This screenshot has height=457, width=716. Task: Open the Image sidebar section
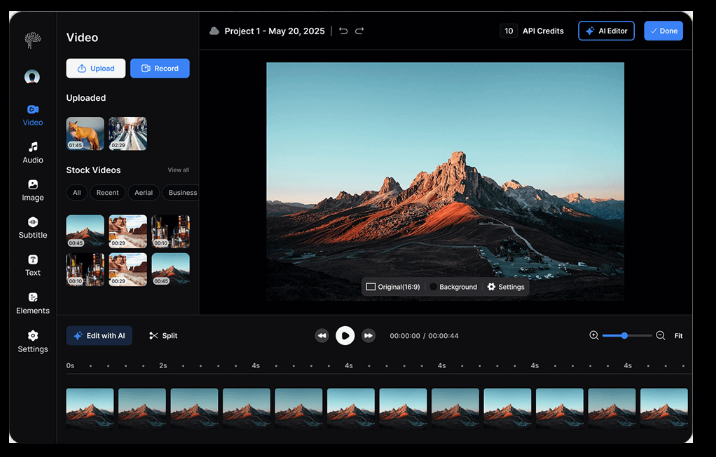coord(33,190)
